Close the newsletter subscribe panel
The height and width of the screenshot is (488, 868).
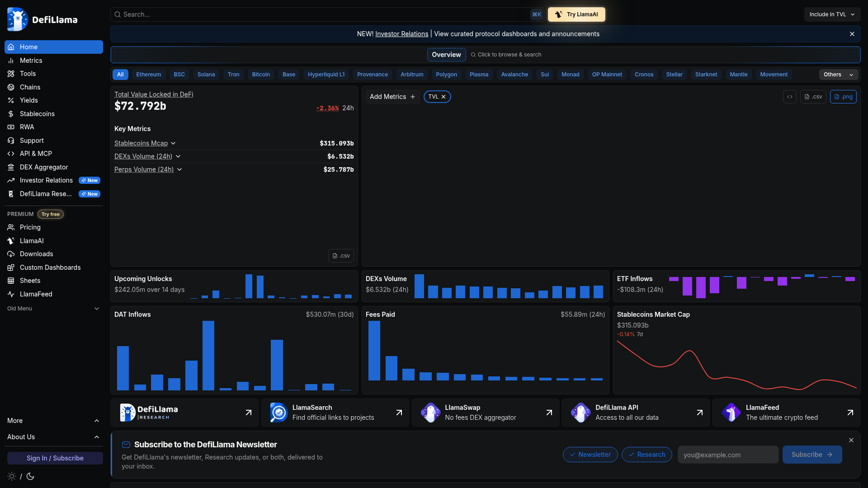coord(851,440)
